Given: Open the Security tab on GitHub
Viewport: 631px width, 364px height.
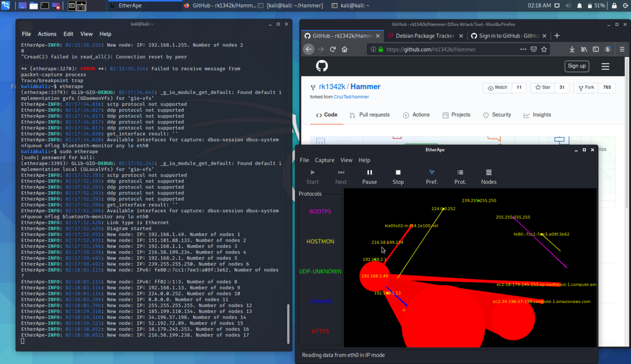Looking at the screenshot, I should click(x=497, y=115).
